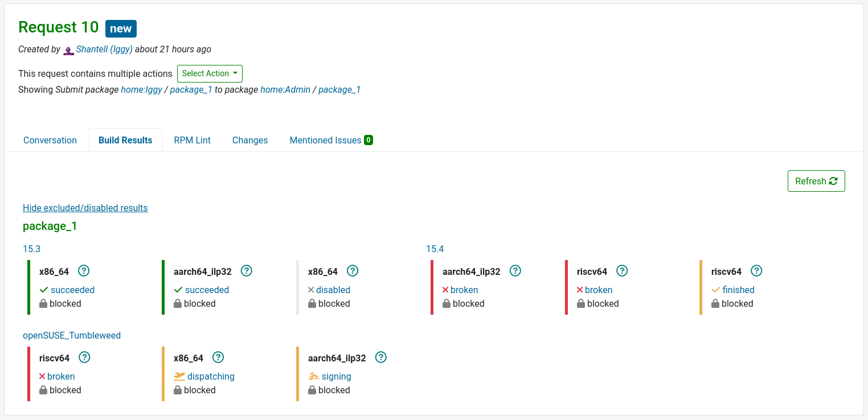Open help for x86_64 succeeded build on 15.3
Viewport: 868px width, 420px height.
(84, 271)
